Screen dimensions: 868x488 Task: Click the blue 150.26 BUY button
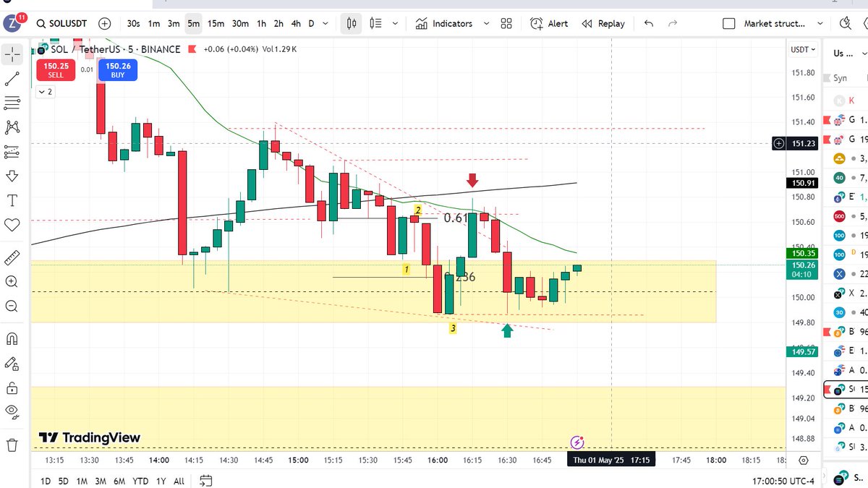[x=117, y=69]
